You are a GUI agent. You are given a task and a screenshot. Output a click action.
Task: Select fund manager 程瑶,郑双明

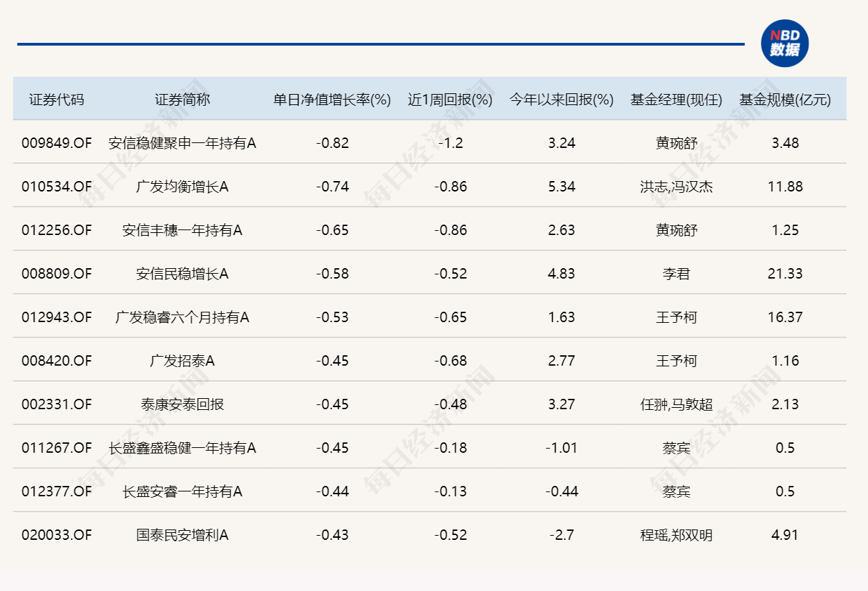point(676,535)
